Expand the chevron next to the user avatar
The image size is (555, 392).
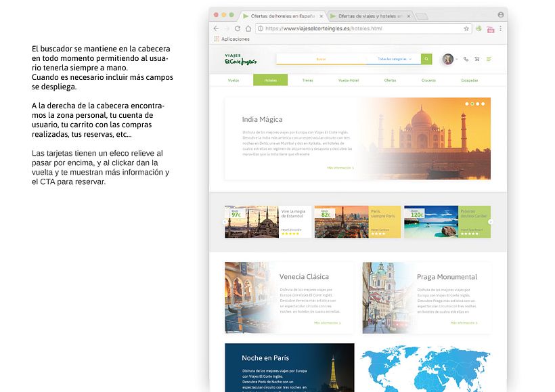point(457,59)
